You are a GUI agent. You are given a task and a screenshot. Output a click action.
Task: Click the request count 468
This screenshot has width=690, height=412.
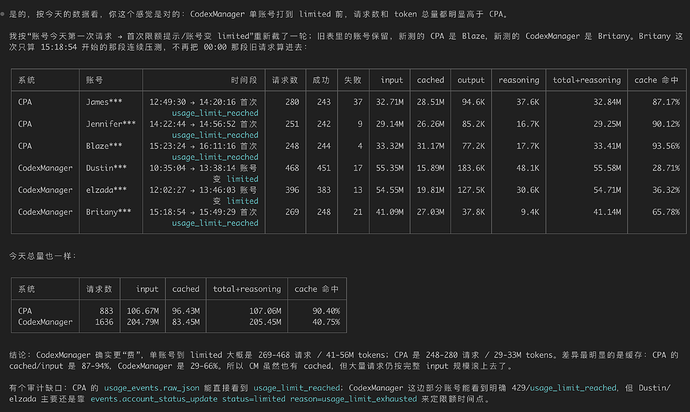[292, 168]
